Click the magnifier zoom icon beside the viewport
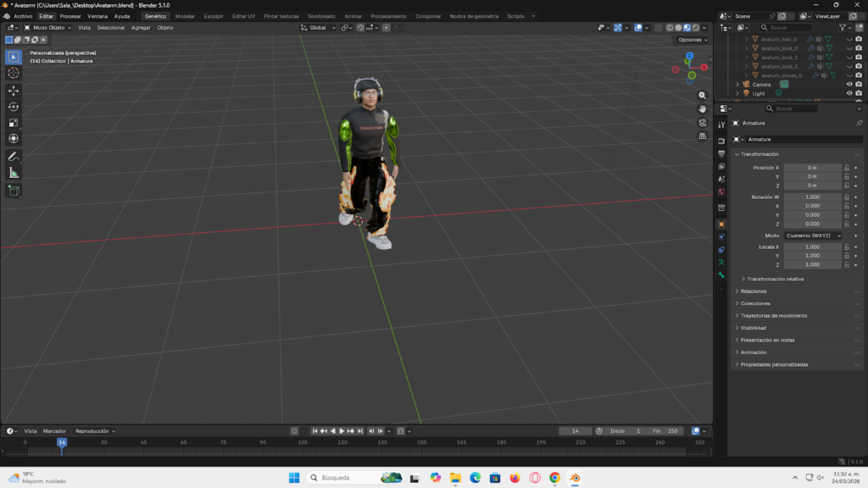Viewport: 868px width, 488px height. pos(703,95)
